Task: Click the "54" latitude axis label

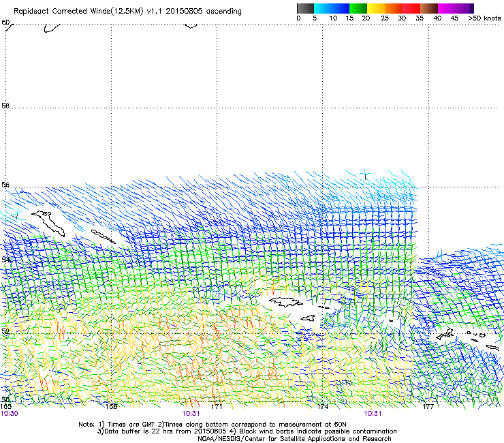Action: point(5,260)
